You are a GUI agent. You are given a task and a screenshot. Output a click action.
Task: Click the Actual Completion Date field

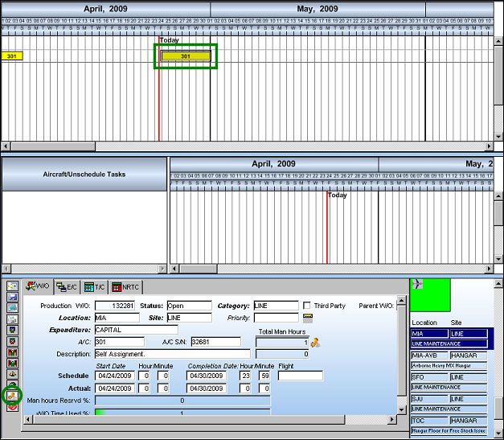(207, 389)
